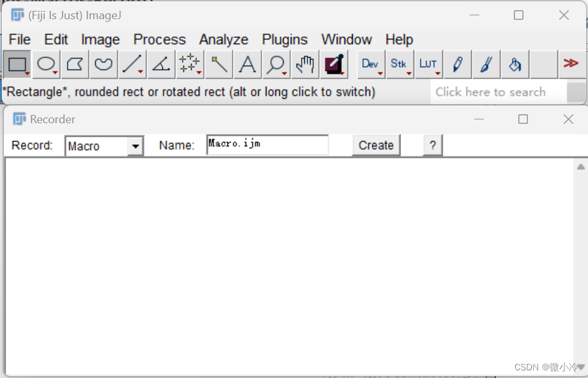Select the Hand scrolling tool
The height and width of the screenshot is (378, 588).
coord(306,64)
